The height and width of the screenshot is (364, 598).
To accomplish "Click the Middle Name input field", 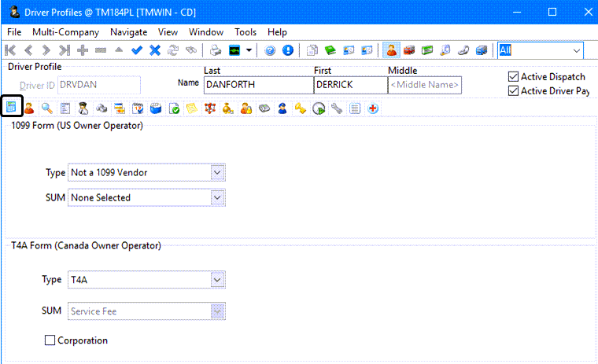I will coord(425,85).
